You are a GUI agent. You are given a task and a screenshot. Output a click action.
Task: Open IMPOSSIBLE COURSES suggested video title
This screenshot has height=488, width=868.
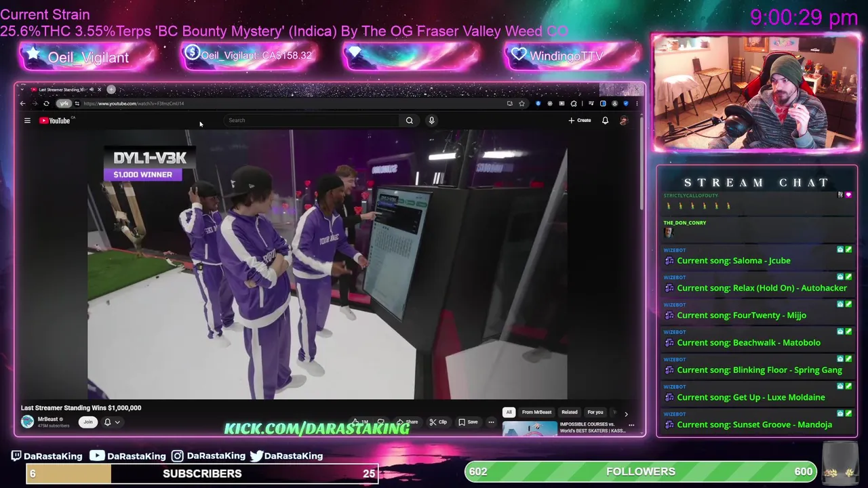592,428
